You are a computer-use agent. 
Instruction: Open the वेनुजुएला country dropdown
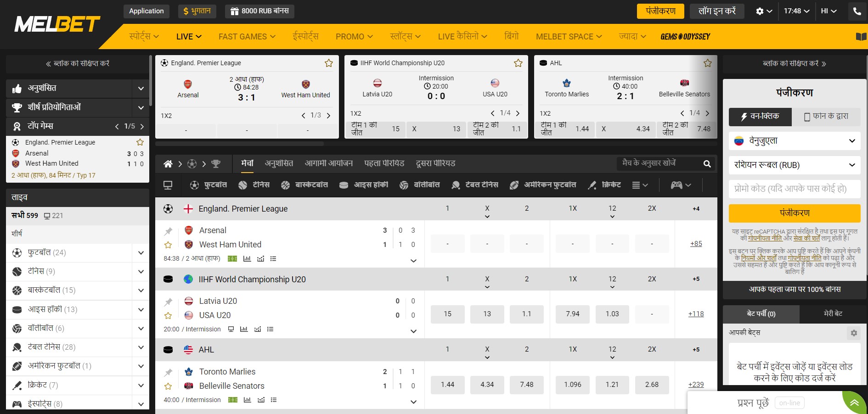click(795, 141)
